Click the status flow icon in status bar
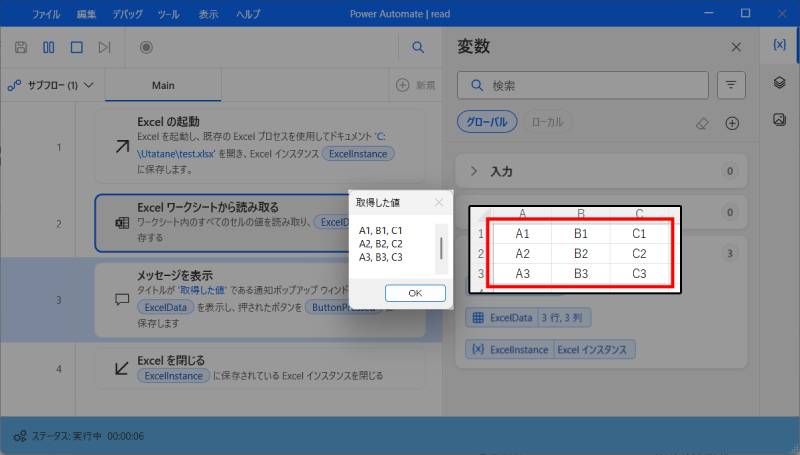 pyautogui.click(x=20, y=436)
